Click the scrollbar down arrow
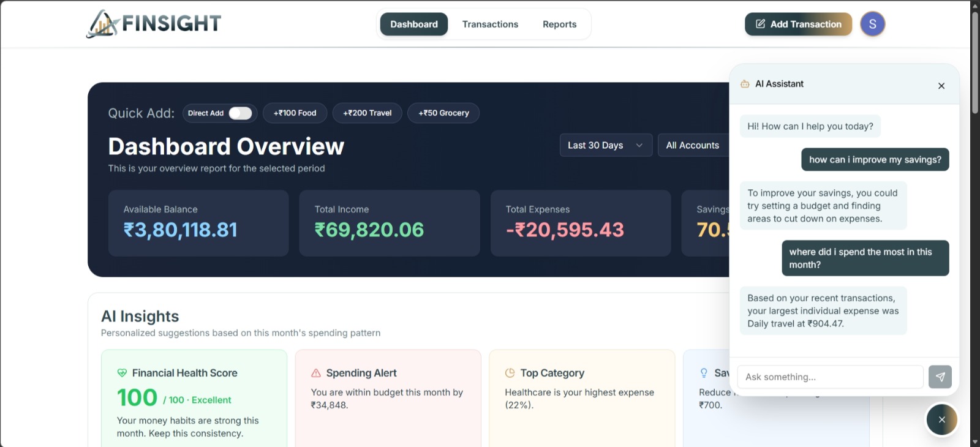 point(975,442)
